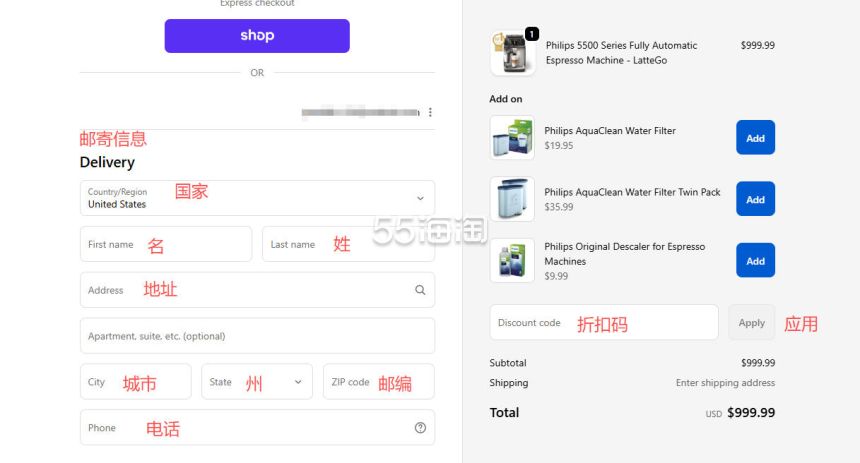The height and width of the screenshot is (463, 860).
Task: Focus the First name input field
Action: click(165, 244)
